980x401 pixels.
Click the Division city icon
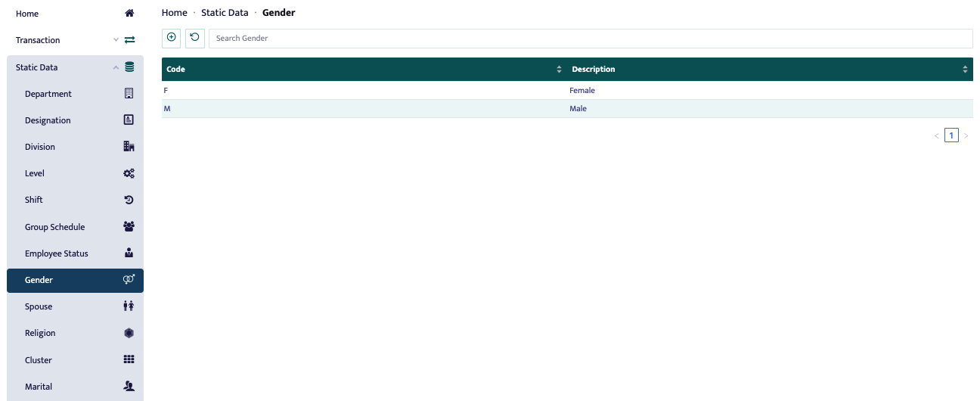click(x=129, y=147)
